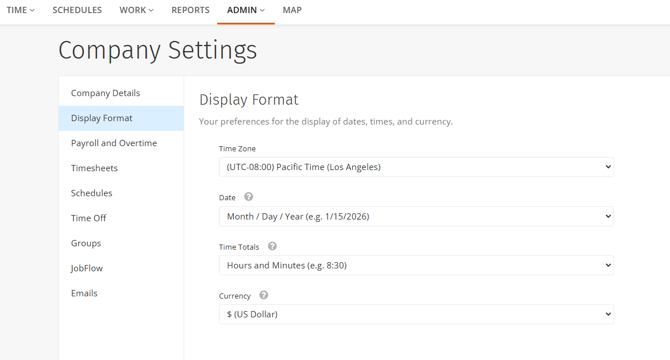This screenshot has height=360, width=670.
Task: Click the help icon beside Date
Action: pyautogui.click(x=248, y=197)
